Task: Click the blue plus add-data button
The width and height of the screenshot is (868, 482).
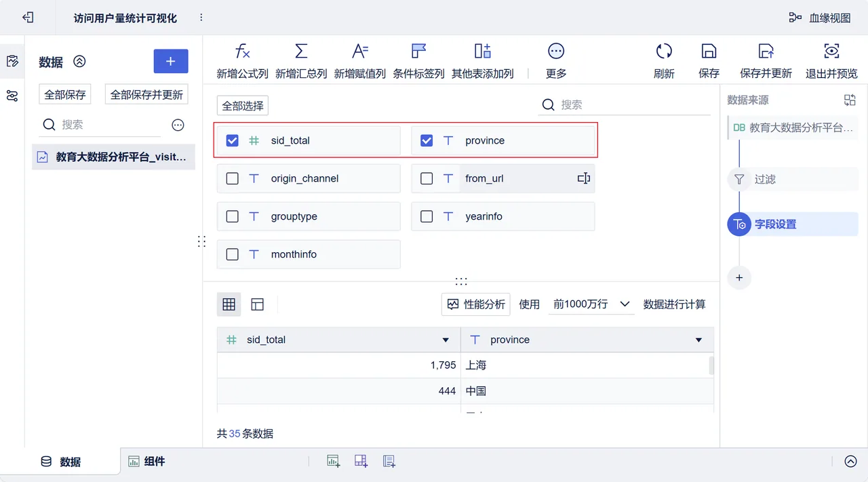Action: [x=171, y=62]
